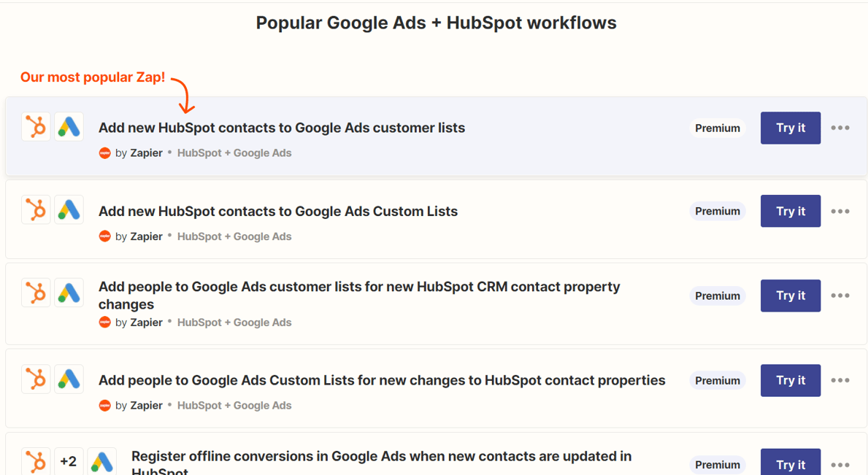Click HubSpot icon on 'new changes to HubSpot contact properties' Zap

click(x=36, y=379)
